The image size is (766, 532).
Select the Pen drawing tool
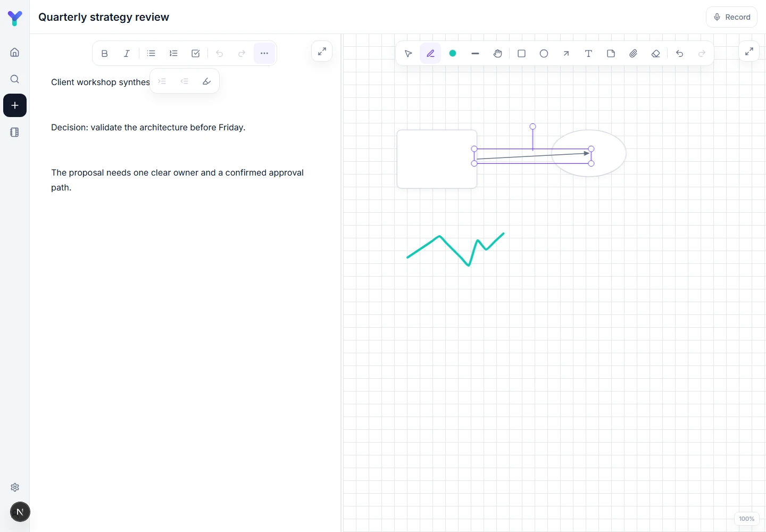coord(430,53)
